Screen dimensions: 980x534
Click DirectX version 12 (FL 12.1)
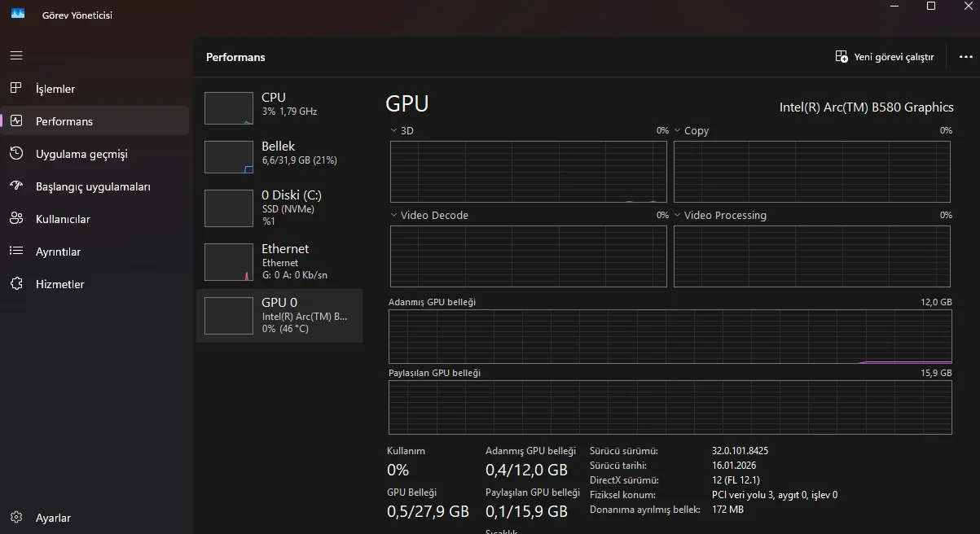736,479
